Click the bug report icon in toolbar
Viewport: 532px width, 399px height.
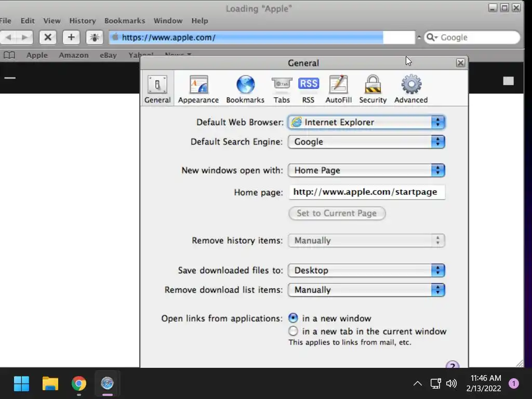pyautogui.click(x=95, y=37)
